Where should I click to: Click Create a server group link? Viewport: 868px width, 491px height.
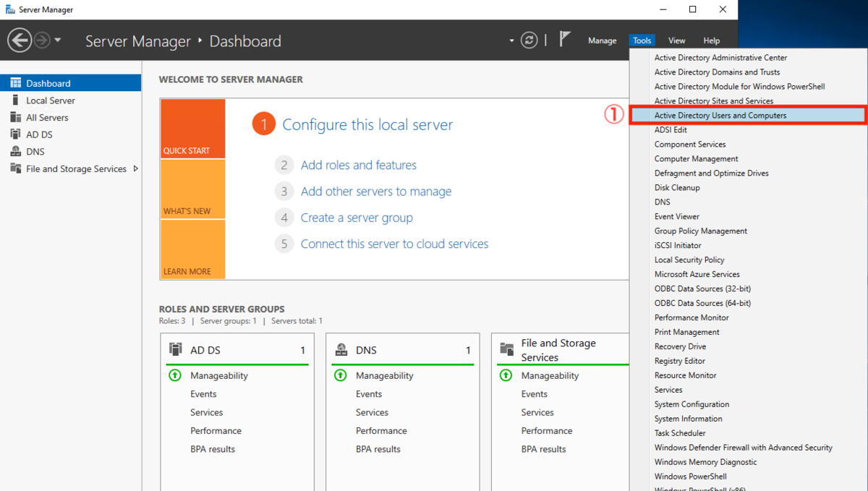[357, 218]
